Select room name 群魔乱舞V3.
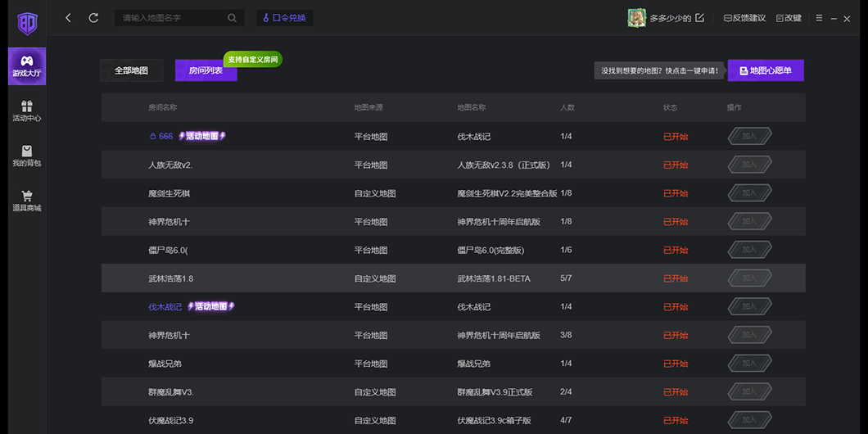The width and height of the screenshot is (868, 434). [170, 392]
